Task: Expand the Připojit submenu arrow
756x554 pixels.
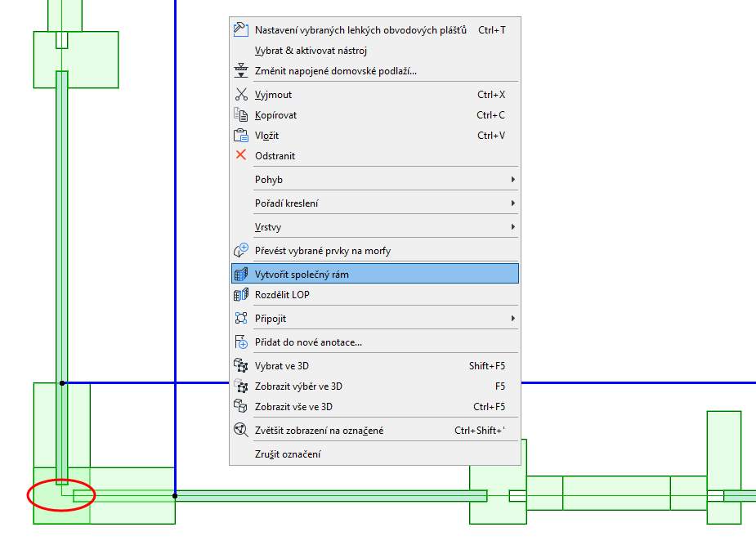Action: coord(512,318)
